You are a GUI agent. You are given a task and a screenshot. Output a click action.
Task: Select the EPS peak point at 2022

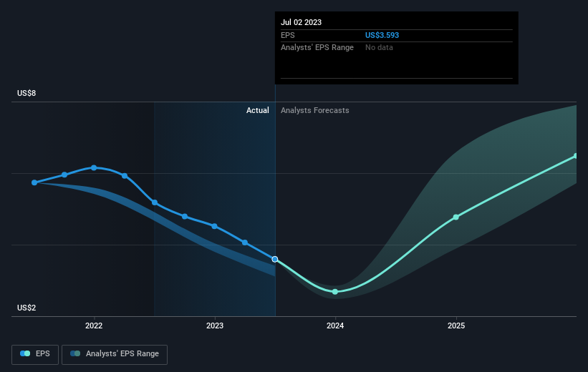94,168
